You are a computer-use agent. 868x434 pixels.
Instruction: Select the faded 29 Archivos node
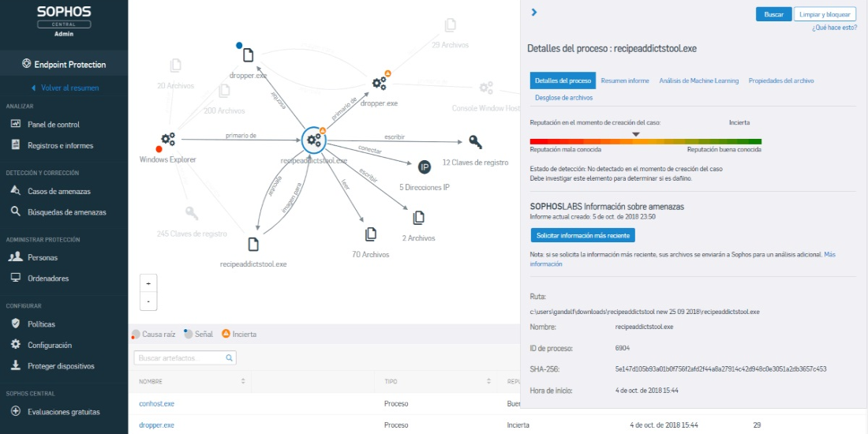click(x=451, y=25)
